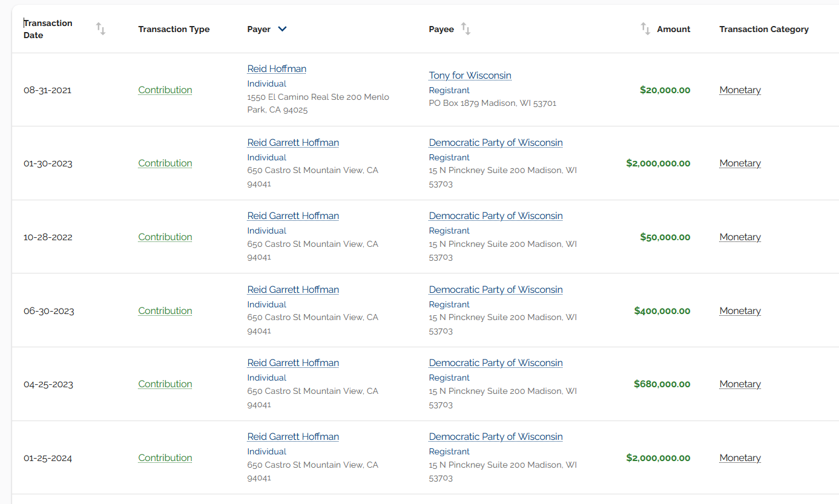Select Democratic Party of Wisconsin, 10-28-2022 row
Screen dimensions: 839x504
[x=495, y=216]
